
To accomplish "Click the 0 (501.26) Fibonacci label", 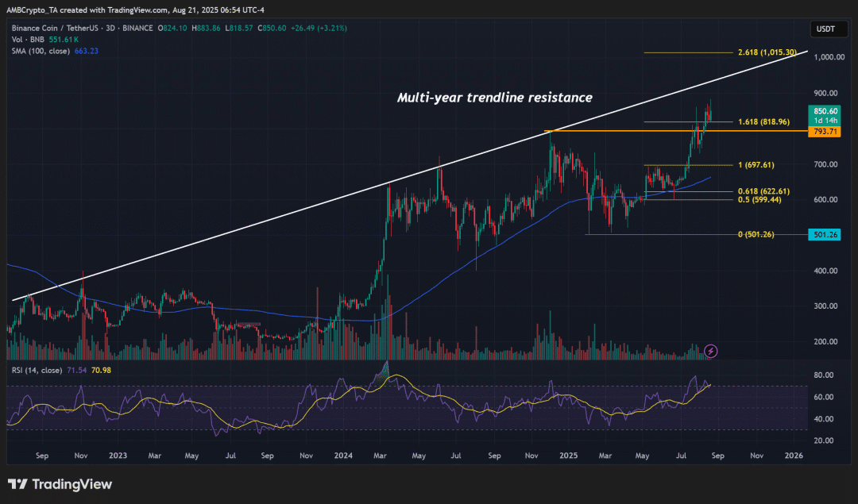I will click(x=756, y=234).
